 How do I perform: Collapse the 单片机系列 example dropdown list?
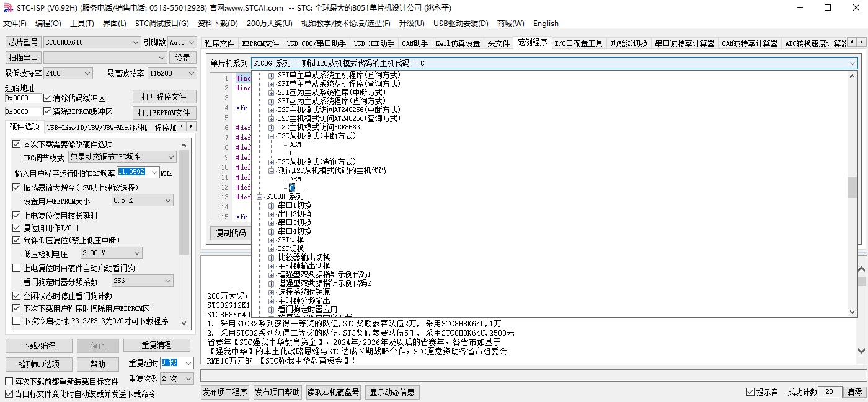[x=852, y=63]
